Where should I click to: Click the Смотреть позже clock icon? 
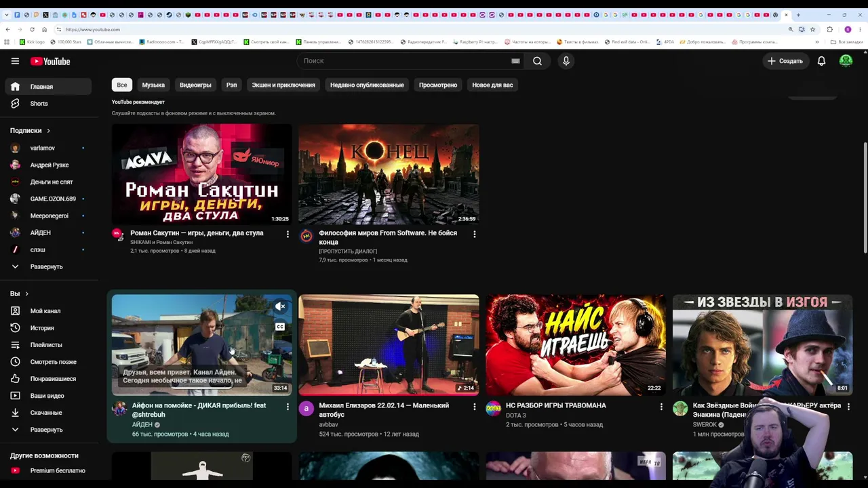click(15, 362)
